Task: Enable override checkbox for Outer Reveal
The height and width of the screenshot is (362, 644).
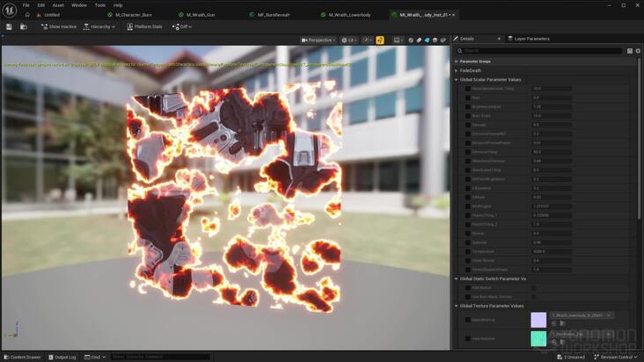Action: tap(468, 260)
